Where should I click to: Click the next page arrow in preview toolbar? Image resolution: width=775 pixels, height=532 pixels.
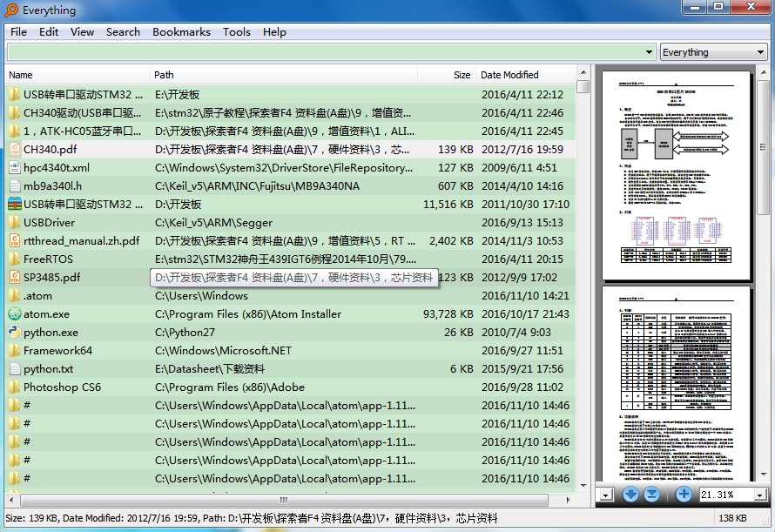[630, 494]
